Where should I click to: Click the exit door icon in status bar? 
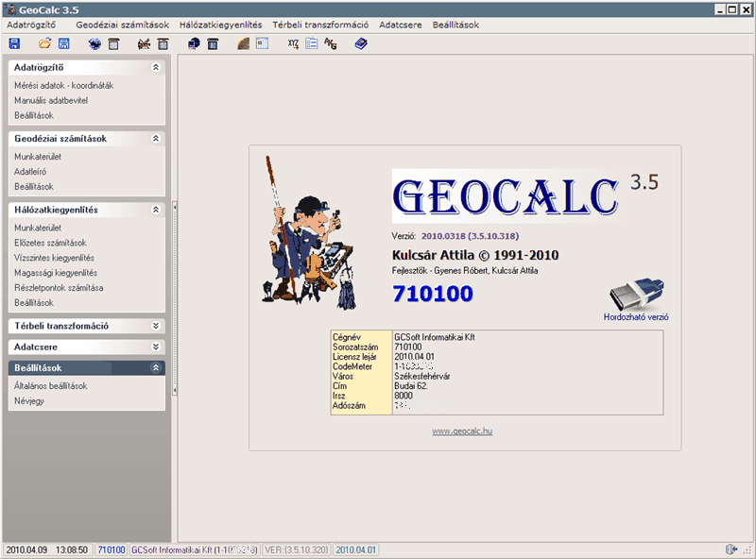[x=730, y=550]
